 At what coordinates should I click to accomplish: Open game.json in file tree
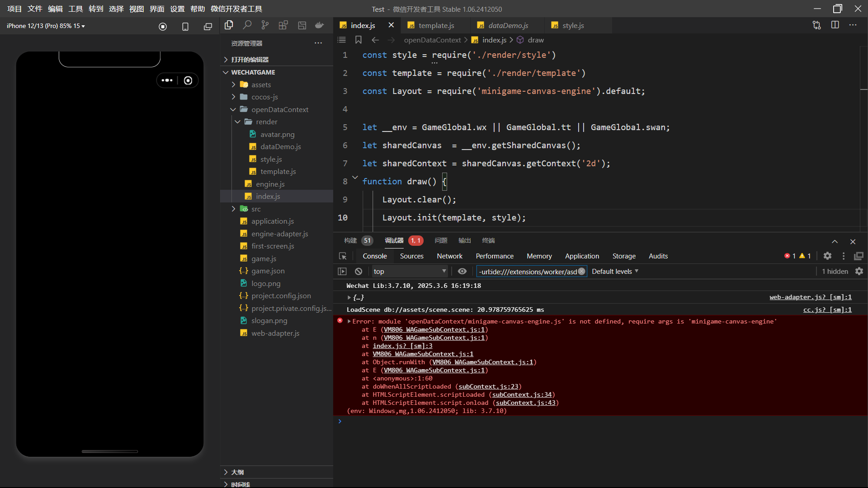(268, 271)
